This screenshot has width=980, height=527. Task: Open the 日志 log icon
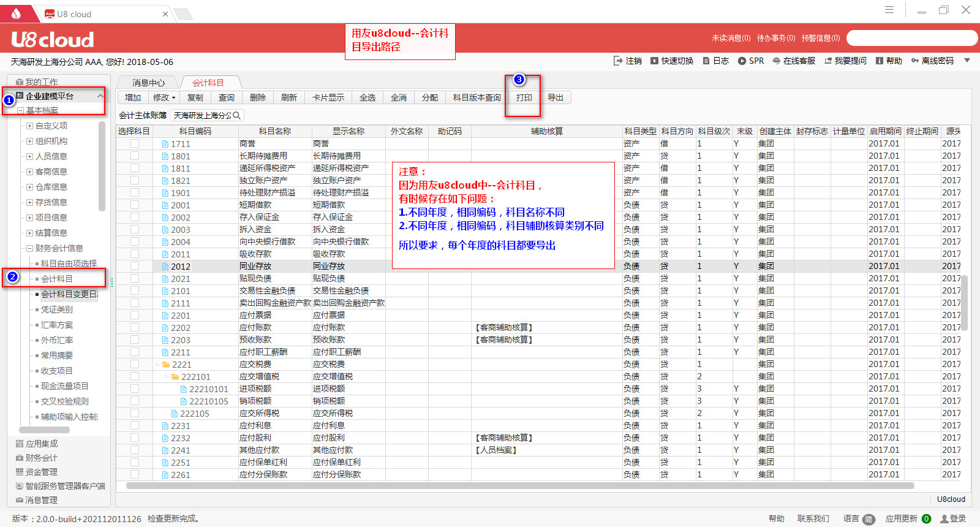706,61
